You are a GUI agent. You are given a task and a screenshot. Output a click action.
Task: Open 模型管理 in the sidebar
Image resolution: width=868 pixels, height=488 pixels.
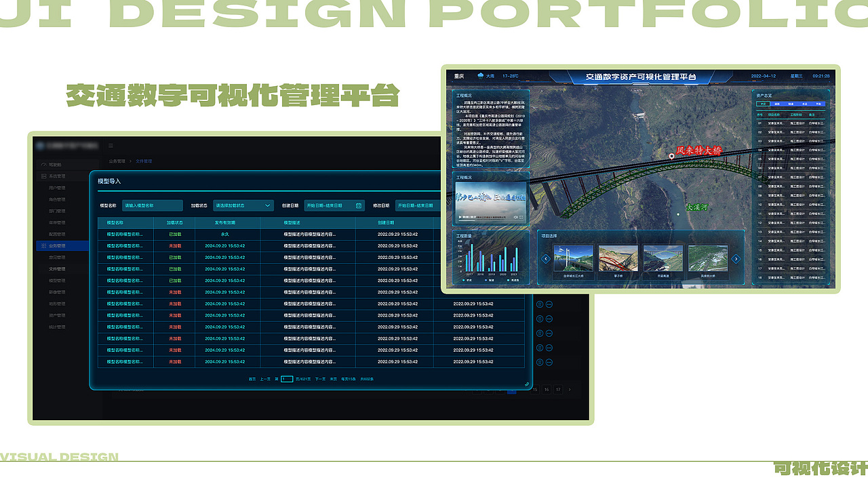click(57, 281)
